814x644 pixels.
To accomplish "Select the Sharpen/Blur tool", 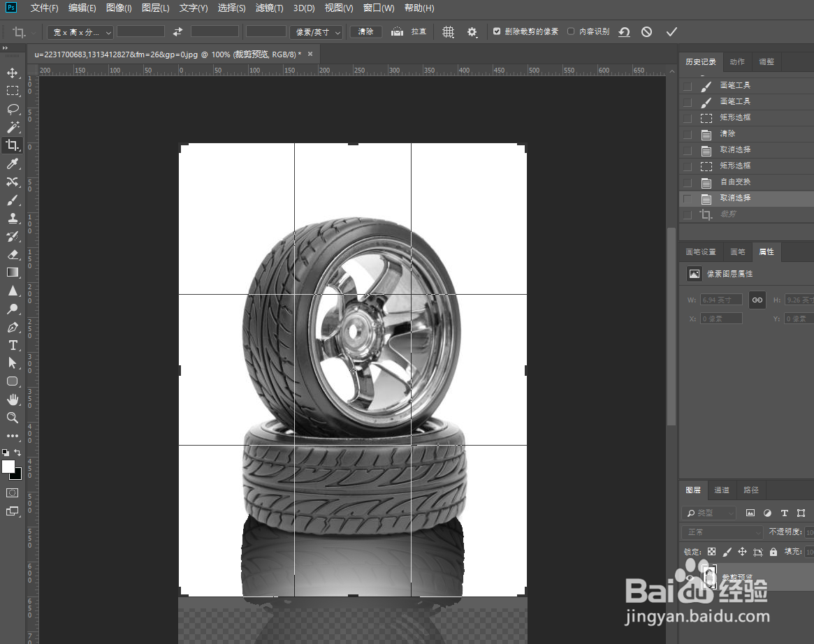I will (13, 291).
